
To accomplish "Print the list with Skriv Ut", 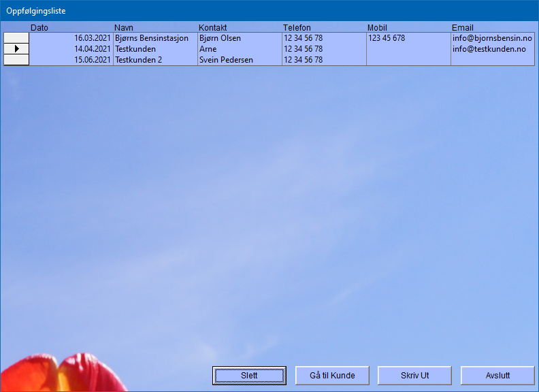I will [414, 376].
